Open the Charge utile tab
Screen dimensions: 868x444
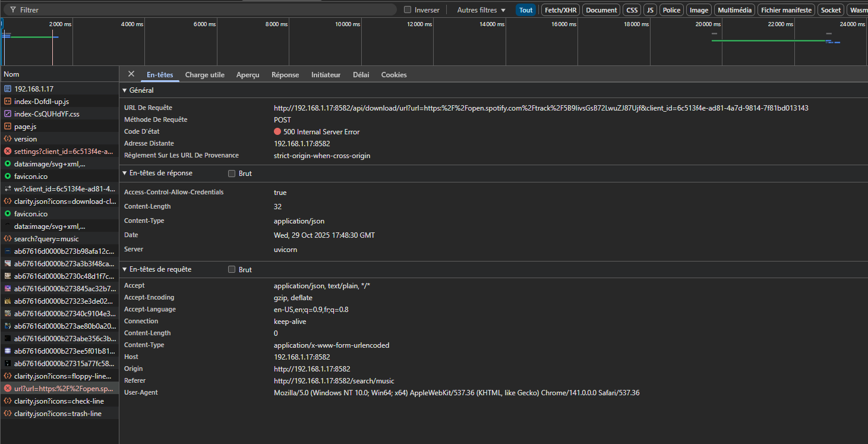click(204, 75)
